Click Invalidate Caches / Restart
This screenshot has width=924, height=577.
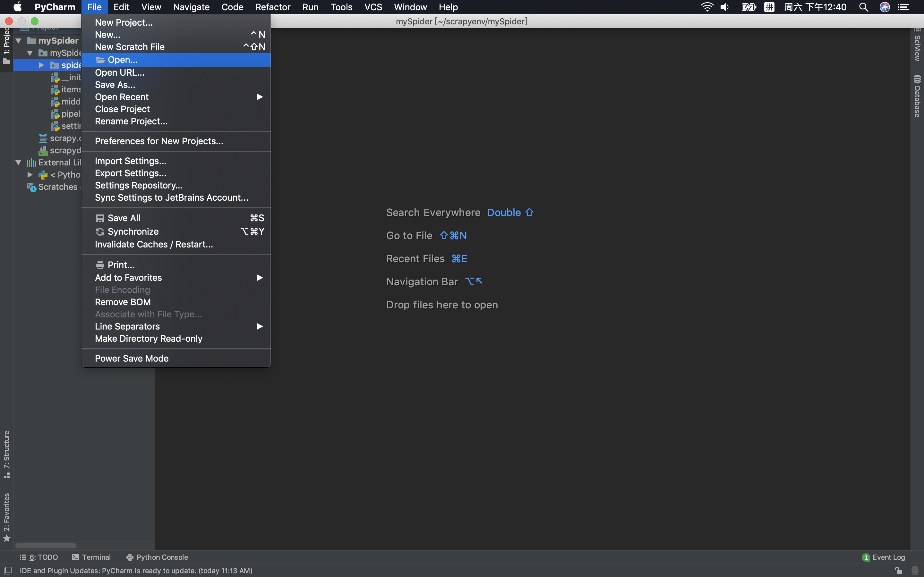pyautogui.click(x=154, y=244)
